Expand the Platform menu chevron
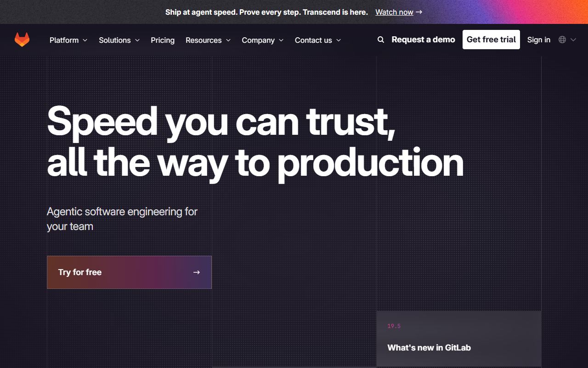The height and width of the screenshot is (368, 588). (x=85, y=40)
